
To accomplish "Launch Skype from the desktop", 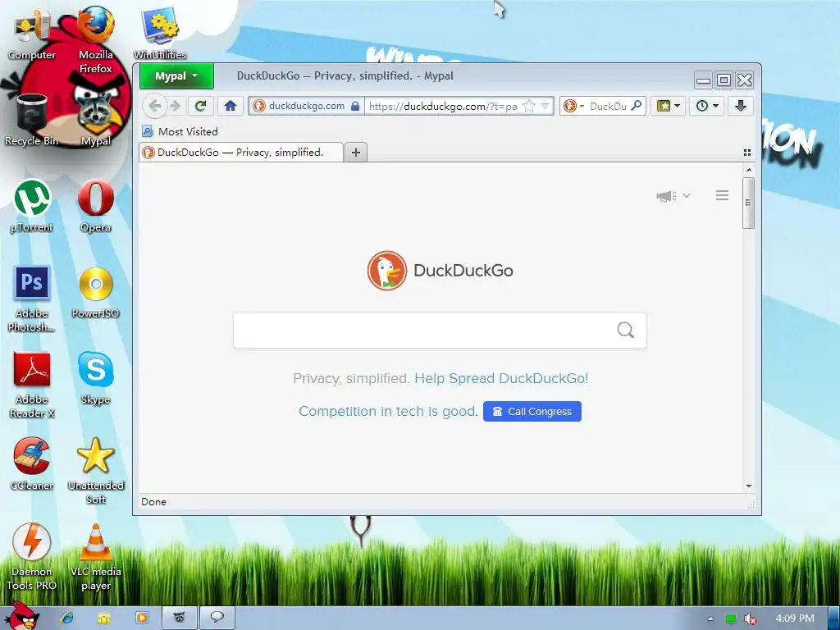I will 95,378.
